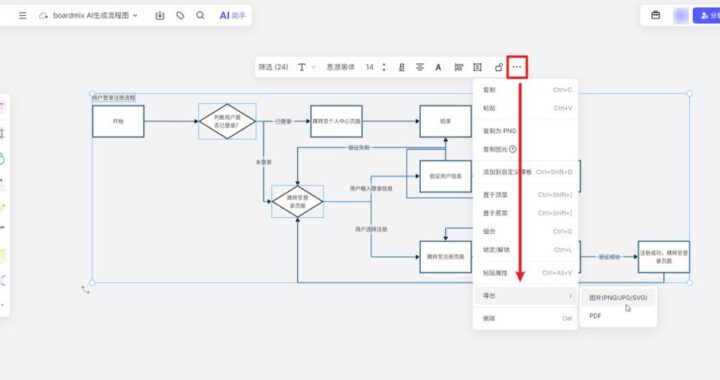Click the search magnifier icon

(x=200, y=16)
